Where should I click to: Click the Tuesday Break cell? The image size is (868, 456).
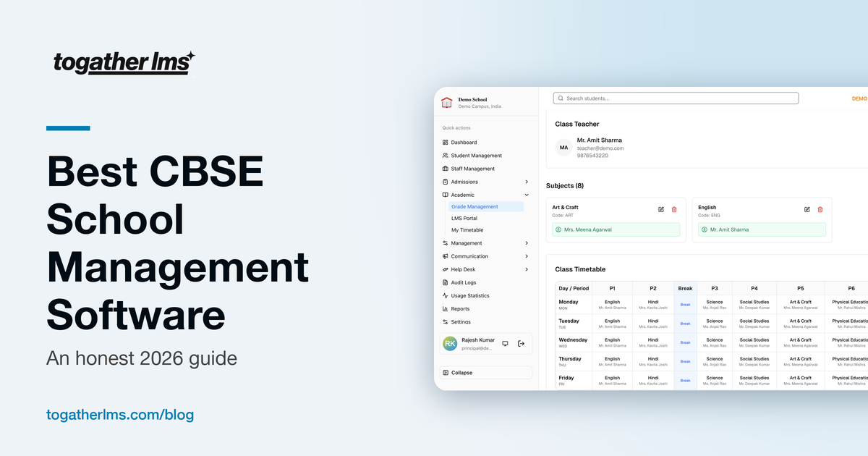coord(685,324)
